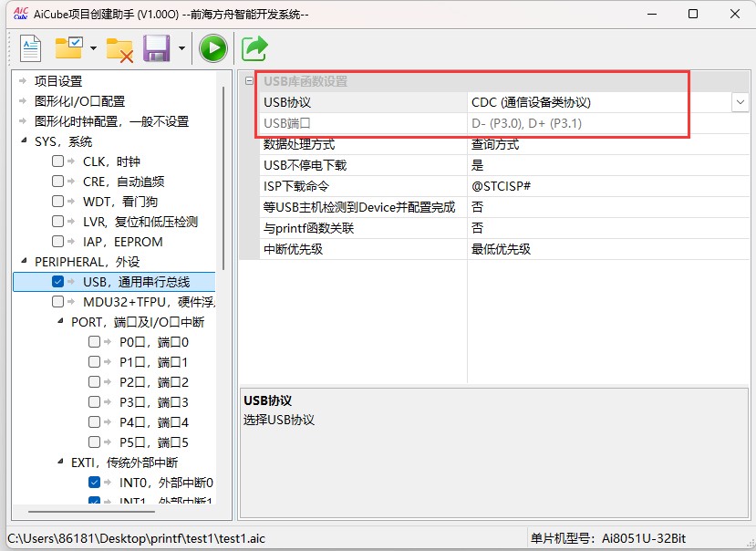756x551 pixels.
Task: Check the P1口，端口1 checkbox
Action: pyautogui.click(x=95, y=362)
